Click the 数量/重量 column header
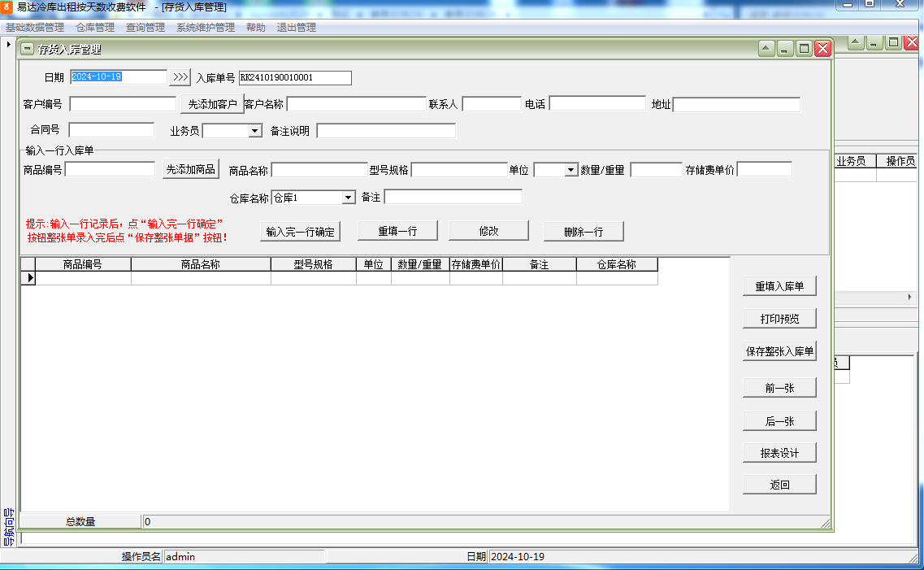924x570 pixels. point(420,264)
